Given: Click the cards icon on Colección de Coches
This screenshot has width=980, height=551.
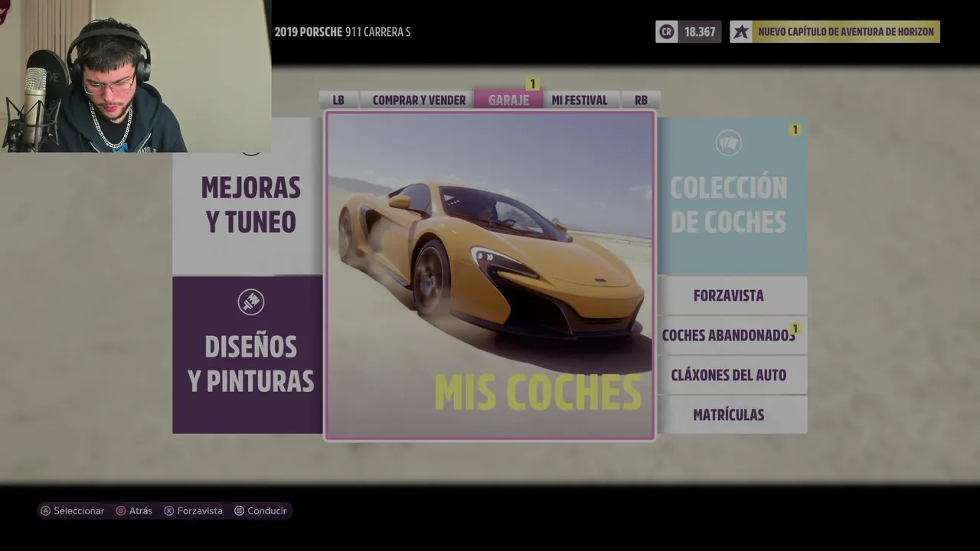Looking at the screenshot, I should [x=728, y=143].
